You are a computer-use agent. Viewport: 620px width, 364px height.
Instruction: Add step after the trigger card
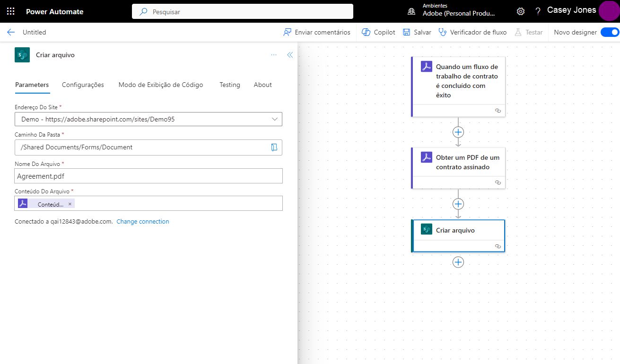(458, 132)
